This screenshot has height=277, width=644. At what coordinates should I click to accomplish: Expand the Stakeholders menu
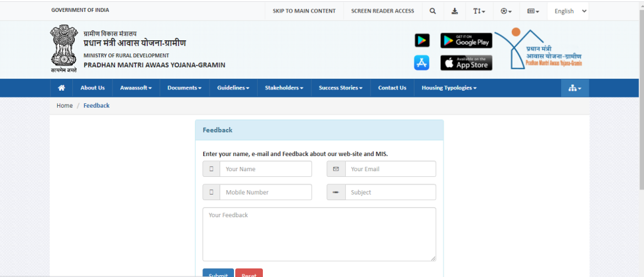coord(284,88)
